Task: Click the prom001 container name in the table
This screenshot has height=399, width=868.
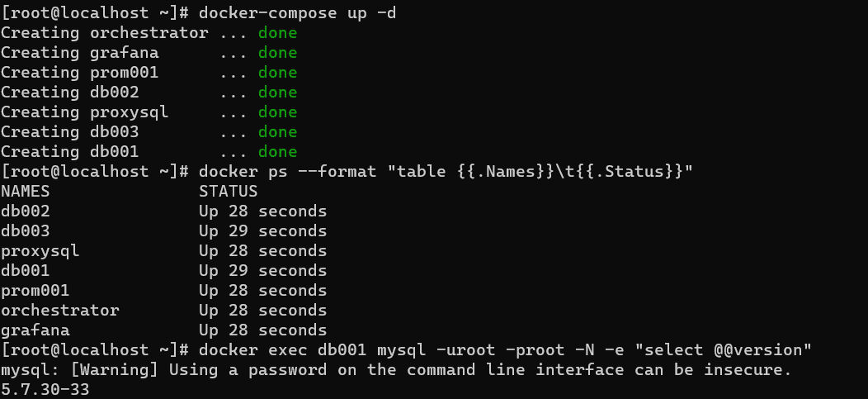Action: point(35,291)
